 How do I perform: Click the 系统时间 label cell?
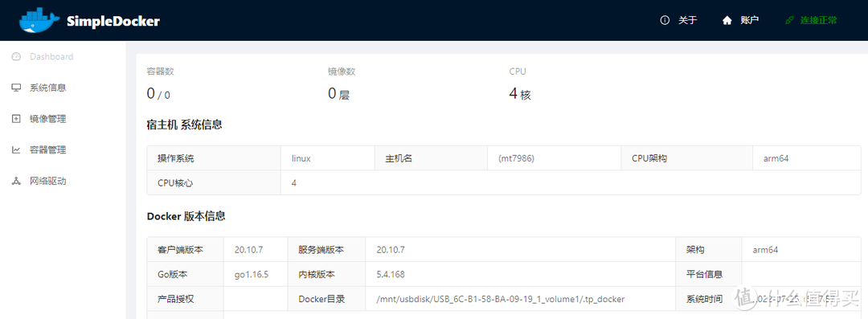709,299
